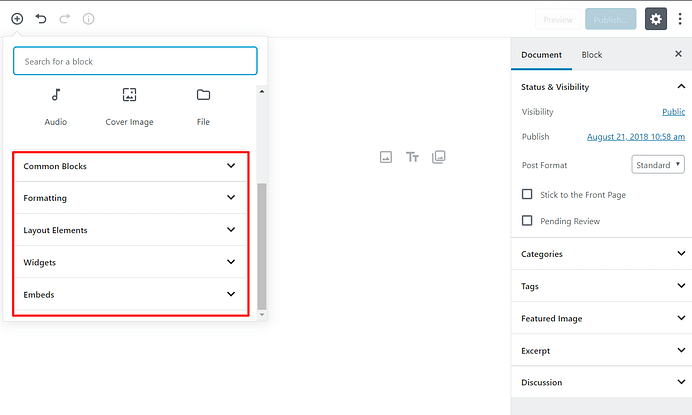
Task: Insert a File block
Action: 203,107
